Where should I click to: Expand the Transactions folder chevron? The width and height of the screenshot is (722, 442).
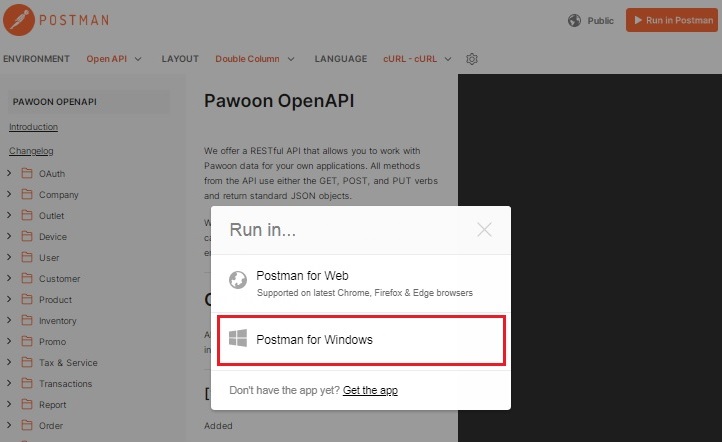pos(9,383)
